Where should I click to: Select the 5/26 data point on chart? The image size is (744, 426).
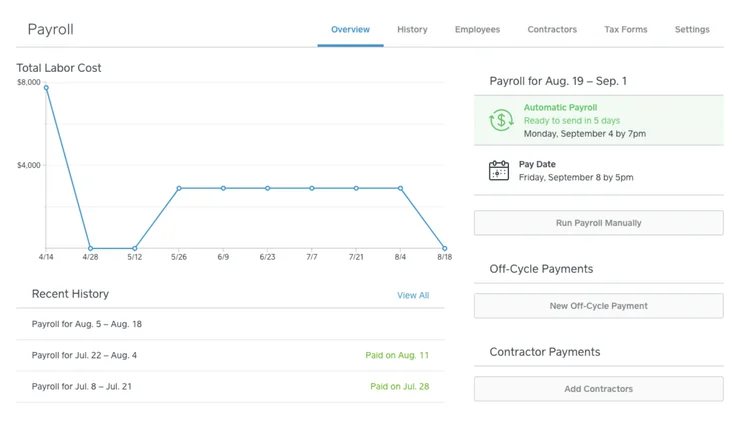(179, 188)
